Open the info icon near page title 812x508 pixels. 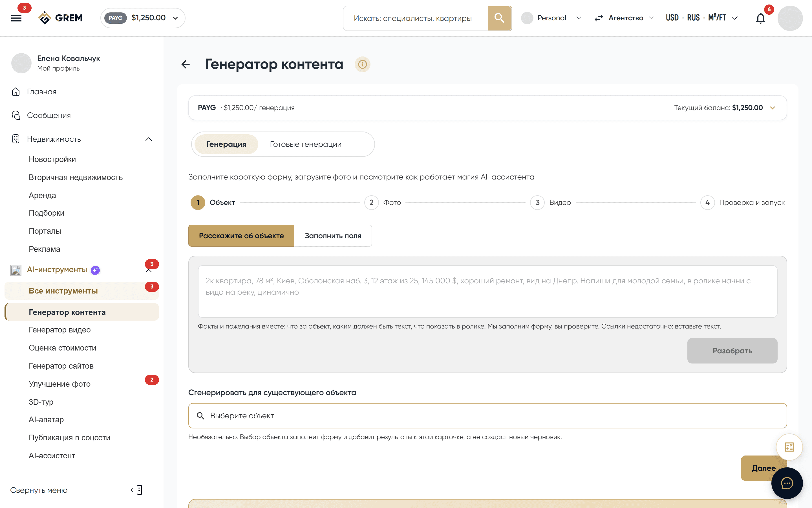tap(362, 64)
